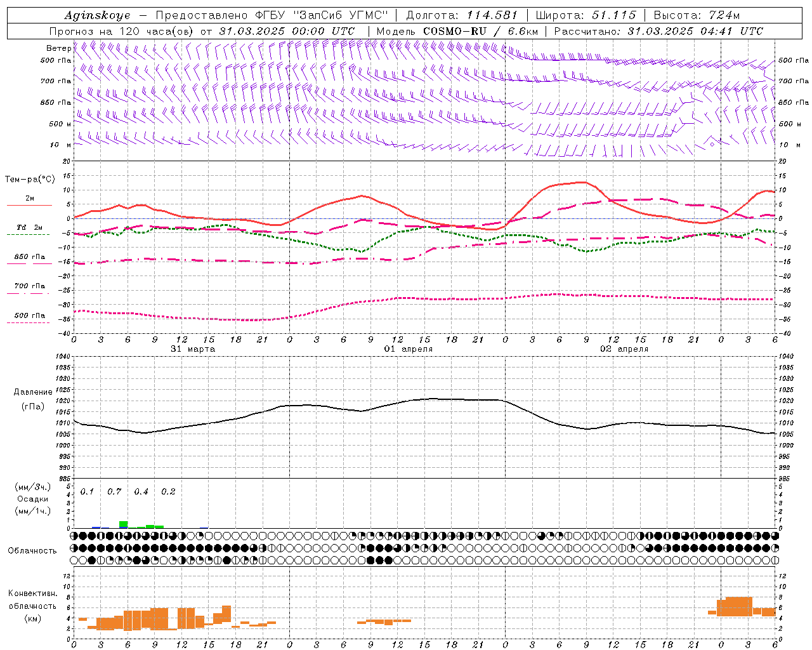
Task: Click the "31 марта" date label
Action: click(x=193, y=349)
